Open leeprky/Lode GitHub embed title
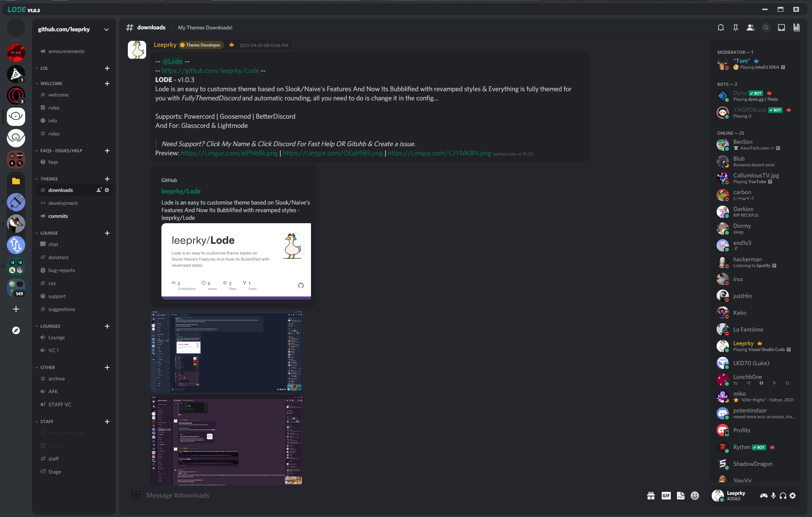Screen dimensions: 812x517 click(x=181, y=191)
